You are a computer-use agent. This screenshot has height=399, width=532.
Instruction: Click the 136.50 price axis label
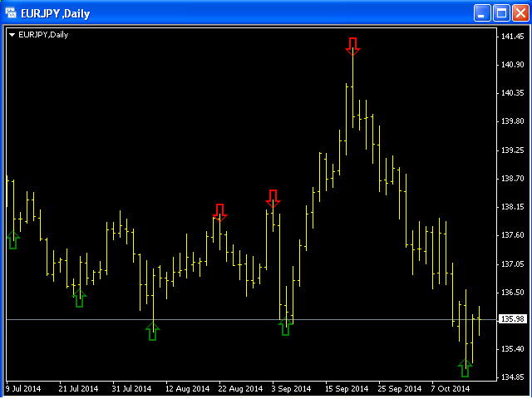pyautogui.click(x=512, y=293)
